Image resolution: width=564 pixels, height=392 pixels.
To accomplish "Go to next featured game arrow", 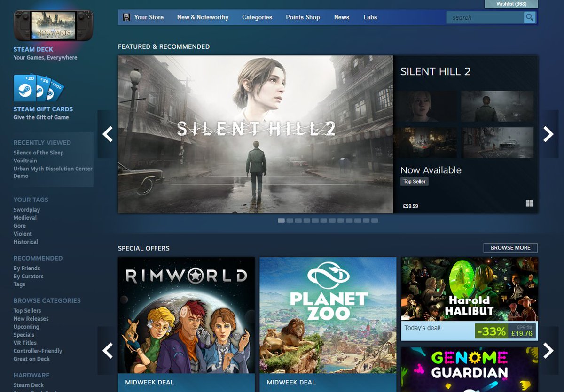I will (x=548, y=134).
